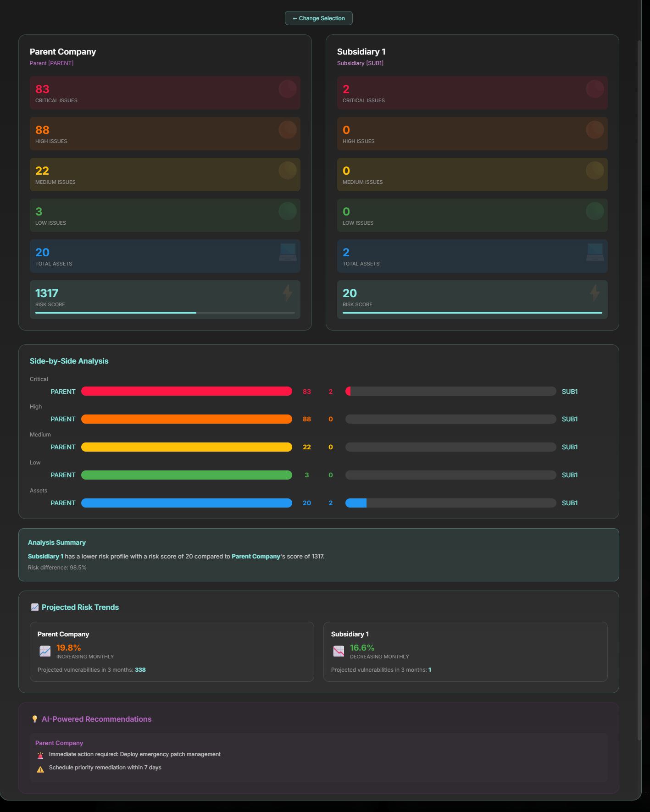650x812 pixels.
Task: Click 'Schedule priority remediation within 7 days' text
Action: [105, 768]
